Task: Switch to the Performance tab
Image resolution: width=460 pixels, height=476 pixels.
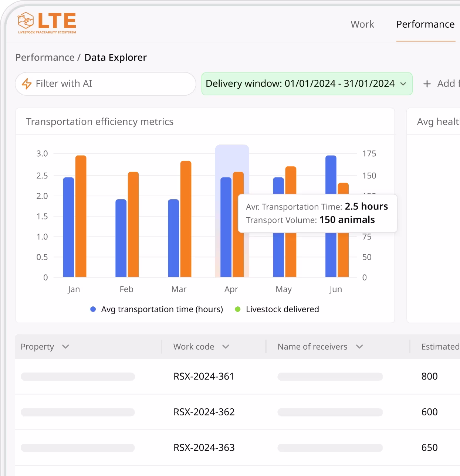Action: 425,24
